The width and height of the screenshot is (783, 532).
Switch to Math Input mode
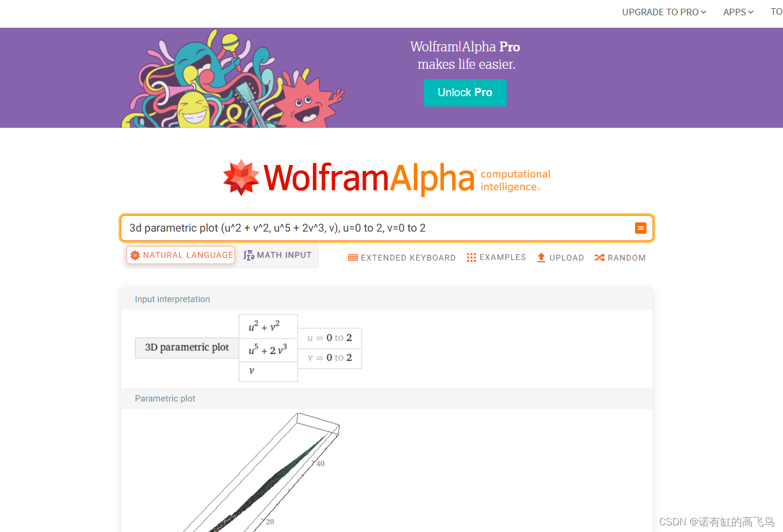(x=277, y=255)
